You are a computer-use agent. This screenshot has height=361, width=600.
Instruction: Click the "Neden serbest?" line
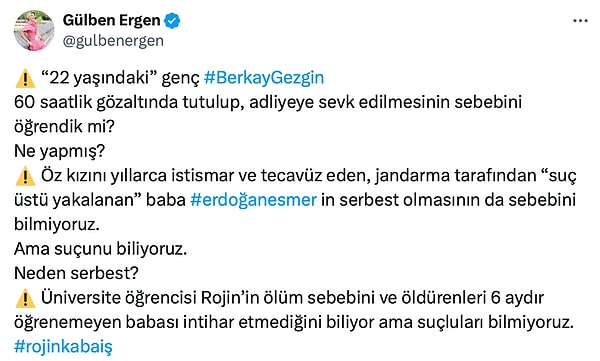pyautogui.click(x=76, y=273)
